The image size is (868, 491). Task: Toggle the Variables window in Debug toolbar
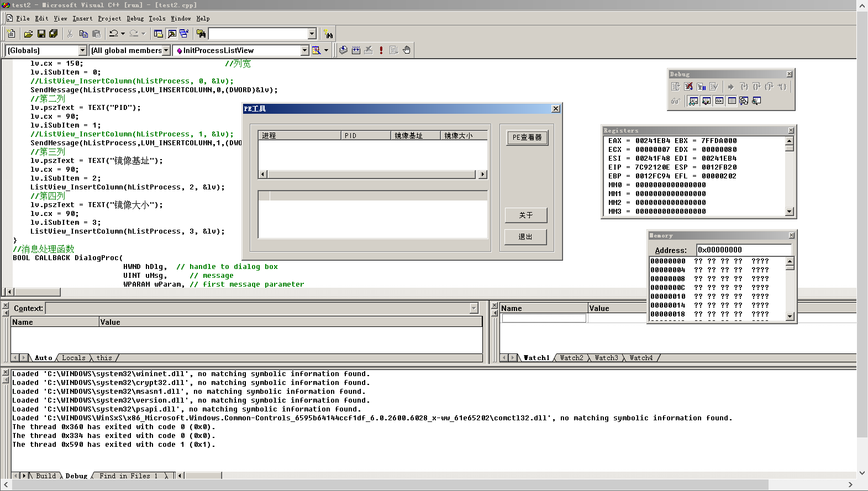pyautogui.click(x=706, y=101)
